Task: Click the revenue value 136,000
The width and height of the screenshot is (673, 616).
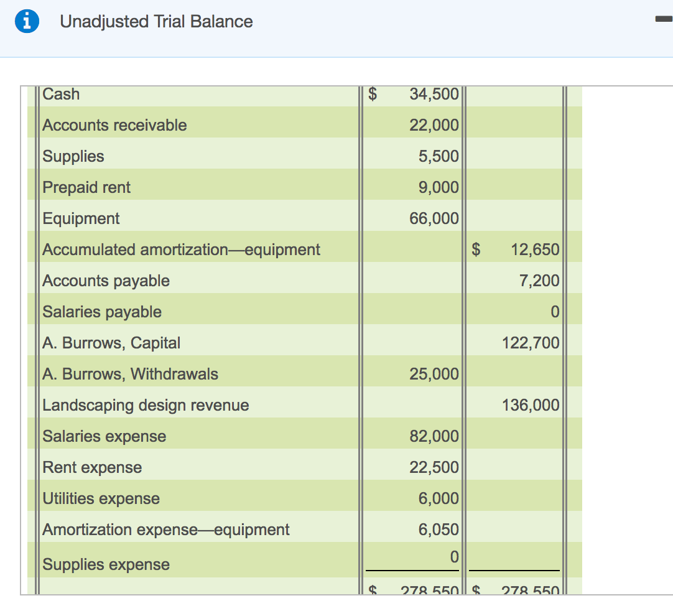Action: [x=531, y=405]
